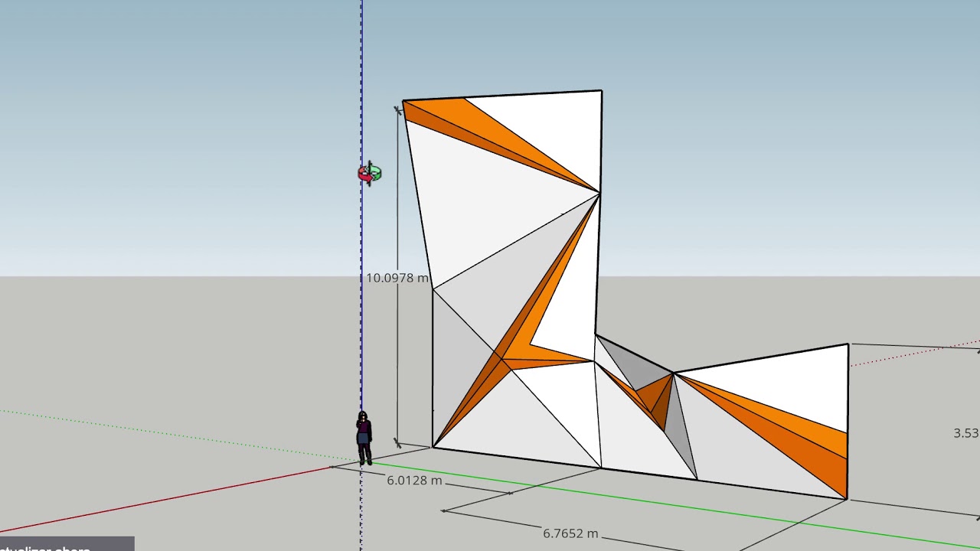Image resolution: width=980 pixels, height=551 pixels.
Task: Click the 10.0978 m height dimension label
Action: pos(397,278)
